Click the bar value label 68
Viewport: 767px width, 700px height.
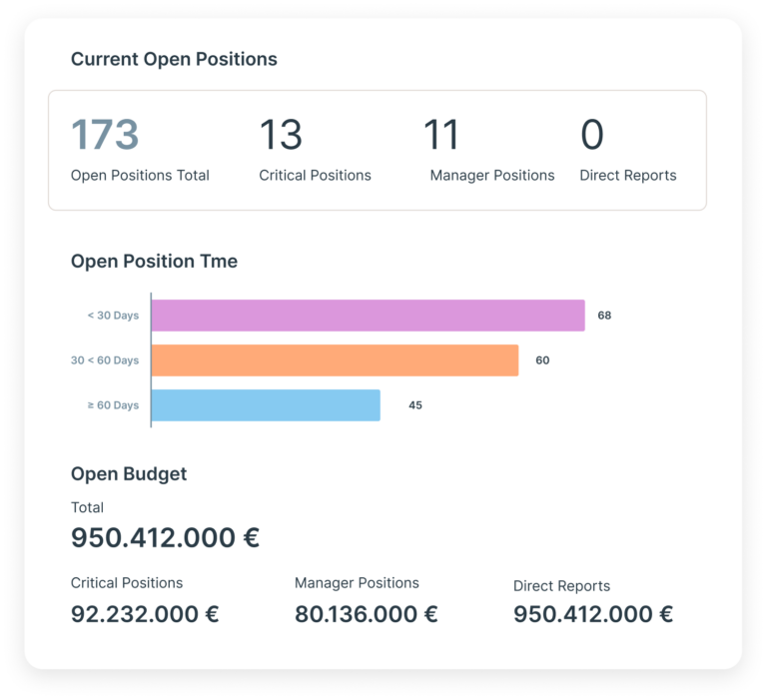coord(604,316)
